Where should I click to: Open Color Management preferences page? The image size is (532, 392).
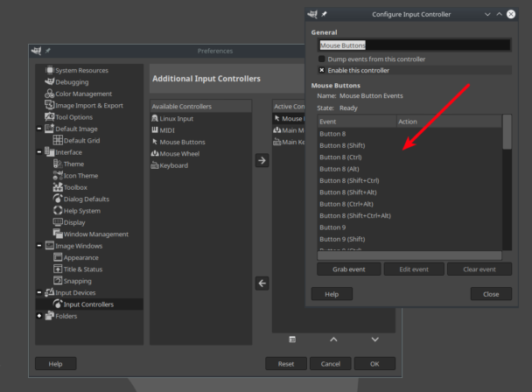pos(83,94)
